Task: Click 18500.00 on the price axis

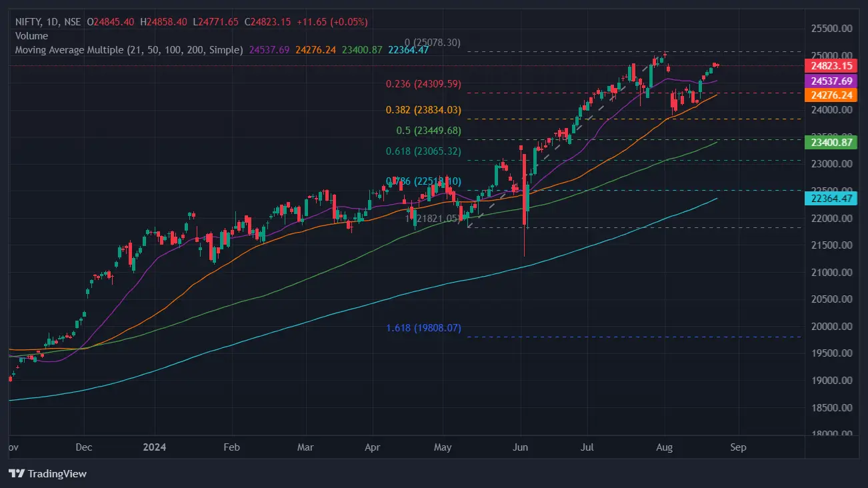Action: (x=831, y=407)
